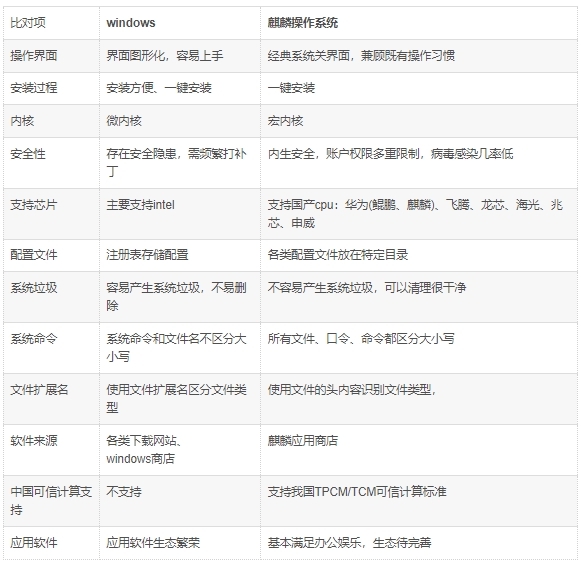Click the 微内核 cell
The width and height of the screenshot is (581, 562).
click(x=180, y=121)
